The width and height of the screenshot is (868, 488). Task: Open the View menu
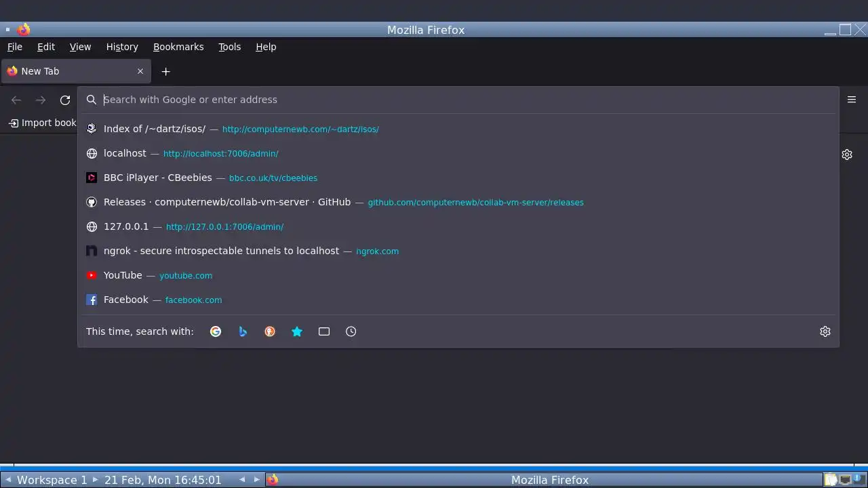(80, 47)
